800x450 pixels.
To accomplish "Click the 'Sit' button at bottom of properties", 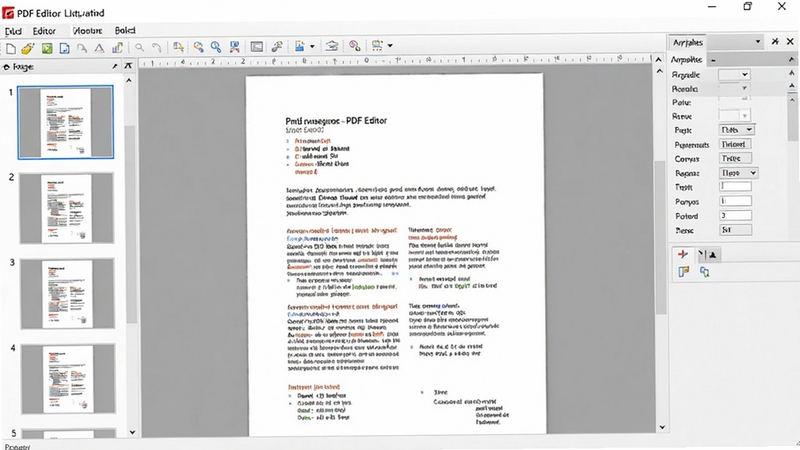I will click(735, 230).
